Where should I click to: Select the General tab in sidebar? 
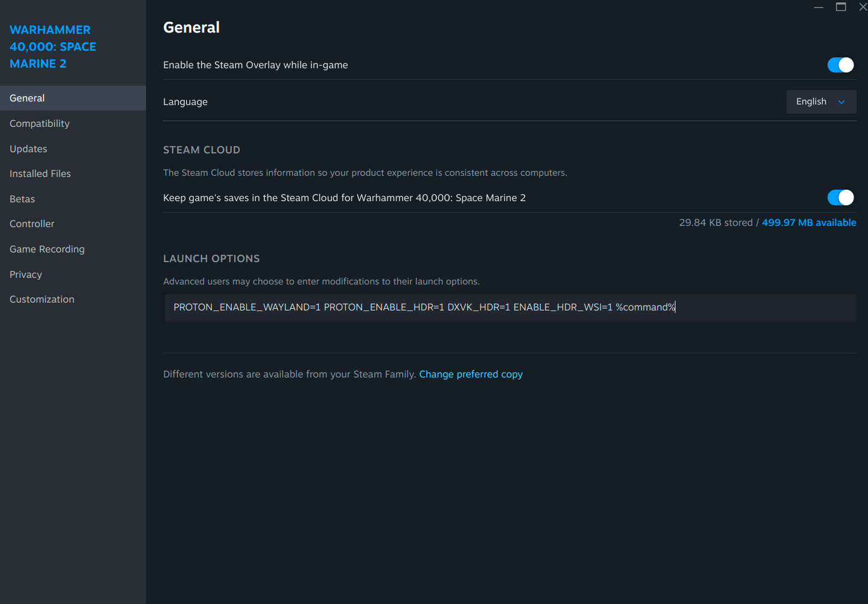73,98
